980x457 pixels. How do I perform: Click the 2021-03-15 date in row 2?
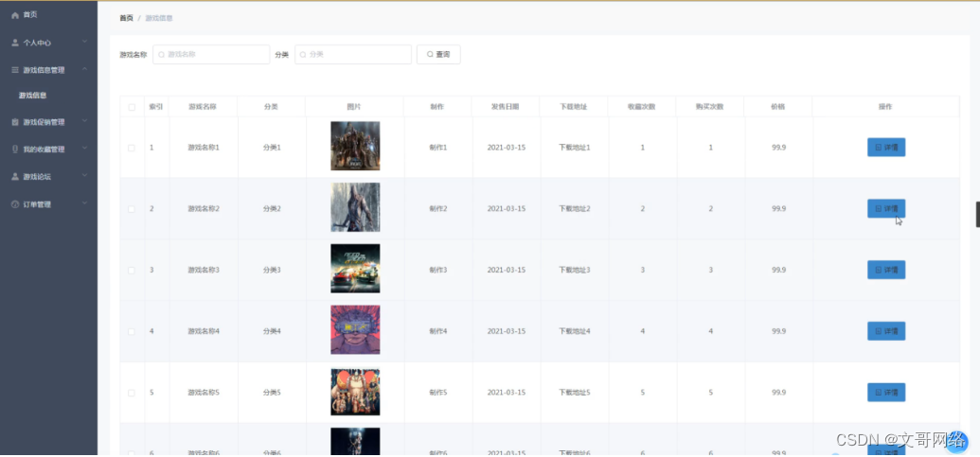(507, 208)
